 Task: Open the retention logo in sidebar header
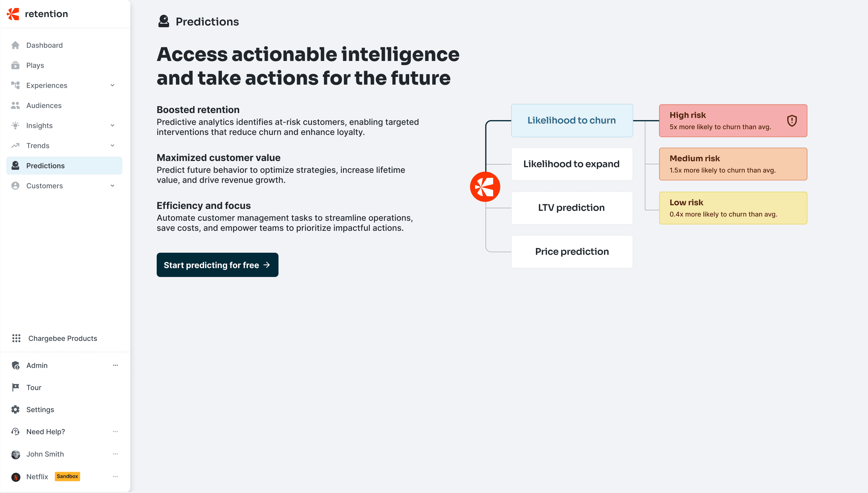tap(37, 14)
